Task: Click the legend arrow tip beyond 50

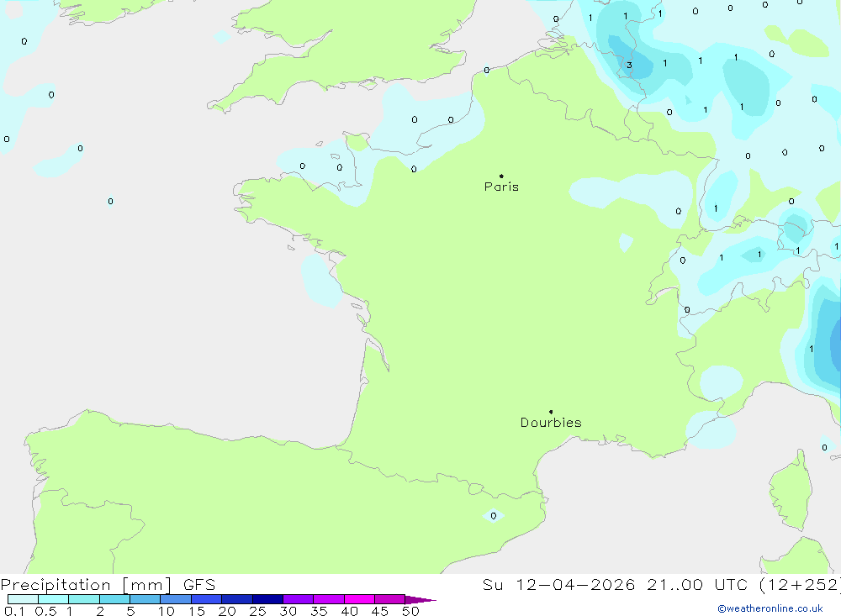Action: [421, 599]
